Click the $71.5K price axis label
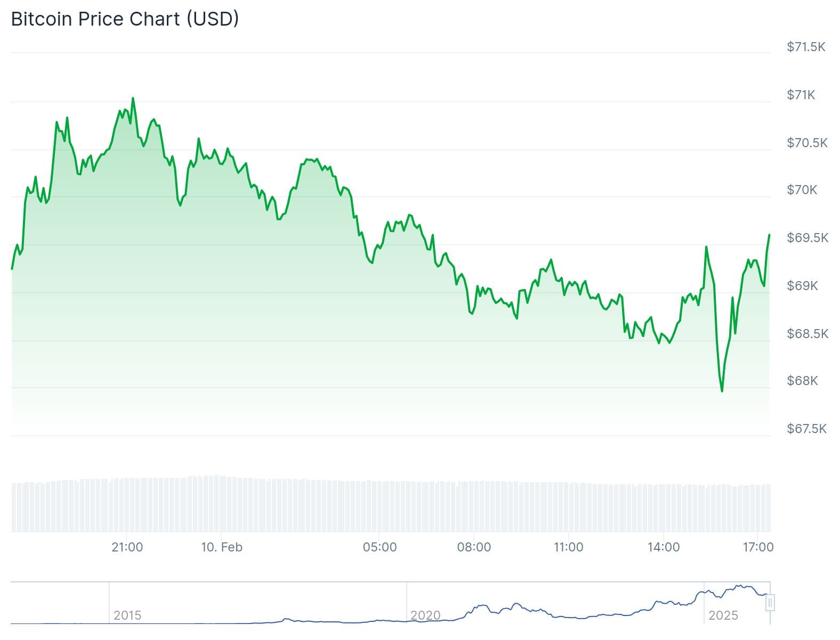The image size is (840, 640). point(806,47)
